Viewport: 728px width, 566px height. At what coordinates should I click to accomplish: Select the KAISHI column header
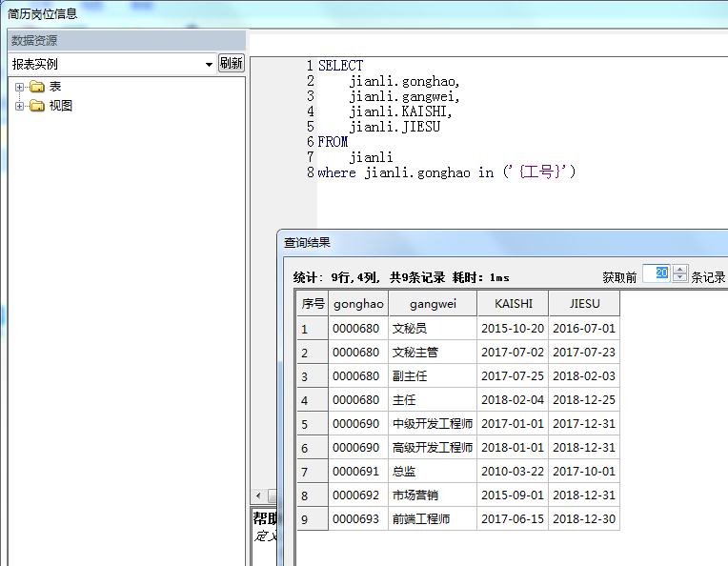tap(513, 304)
